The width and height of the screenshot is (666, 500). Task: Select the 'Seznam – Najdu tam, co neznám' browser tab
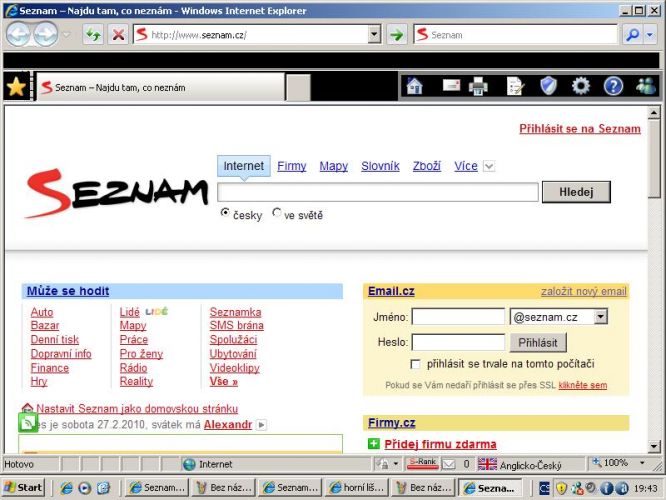point(161,88)
